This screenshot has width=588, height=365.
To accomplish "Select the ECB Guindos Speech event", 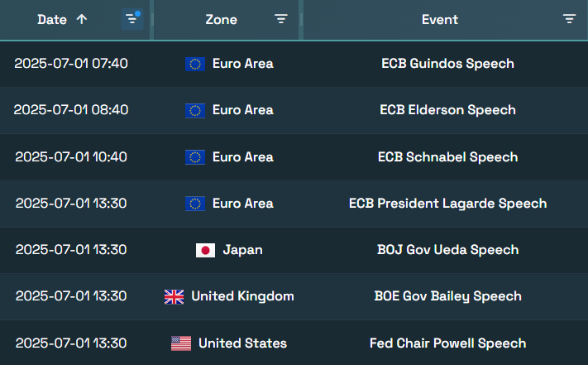I will pos(447,64).
